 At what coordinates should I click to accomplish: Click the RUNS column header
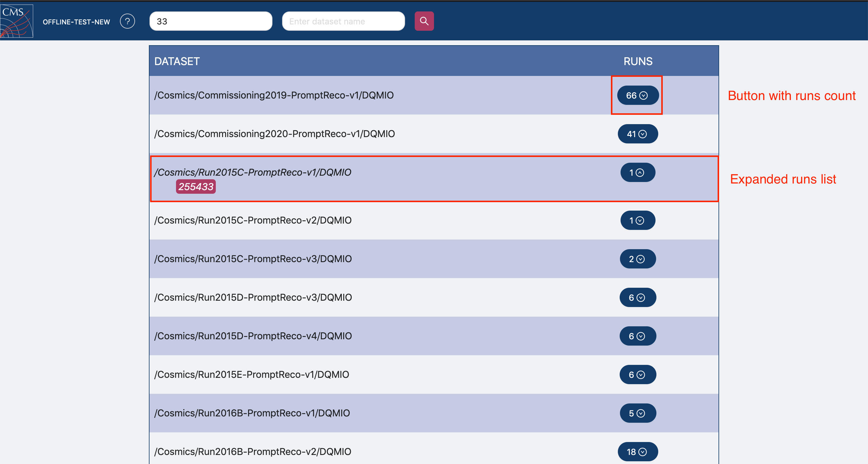tap(637, 61)
